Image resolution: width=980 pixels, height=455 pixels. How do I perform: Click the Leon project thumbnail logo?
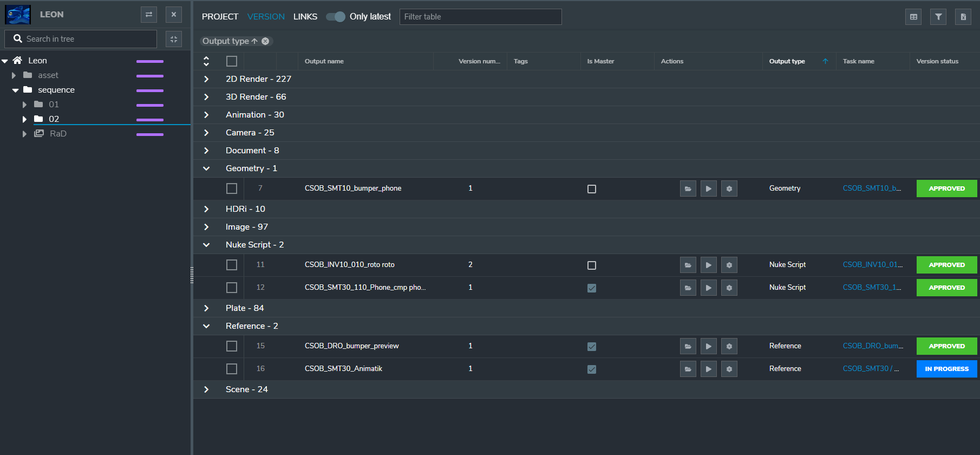[x=18, y=15]
